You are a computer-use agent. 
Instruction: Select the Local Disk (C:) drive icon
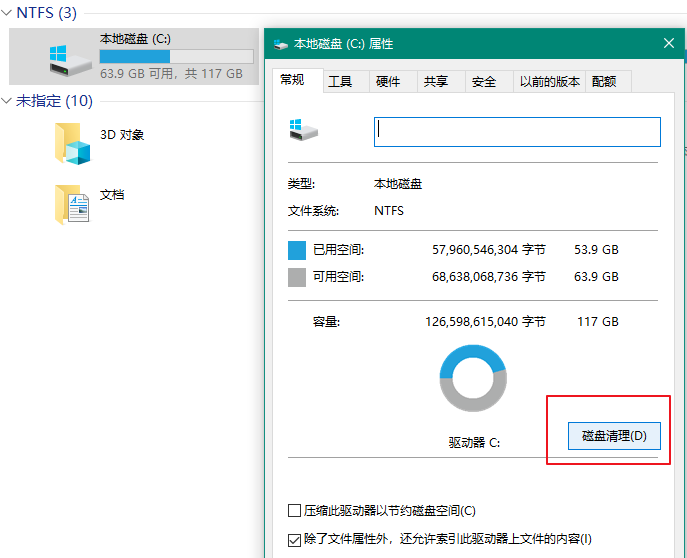point(71,58)
